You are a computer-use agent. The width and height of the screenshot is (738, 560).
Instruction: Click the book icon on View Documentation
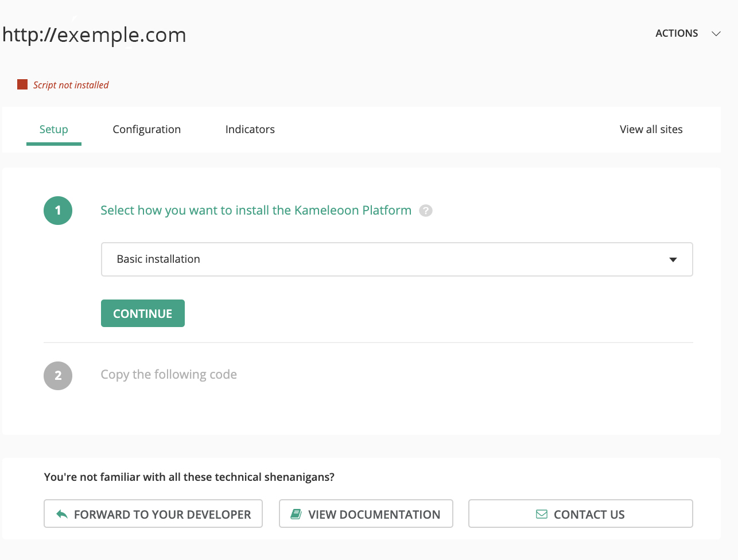click(296, 514)
